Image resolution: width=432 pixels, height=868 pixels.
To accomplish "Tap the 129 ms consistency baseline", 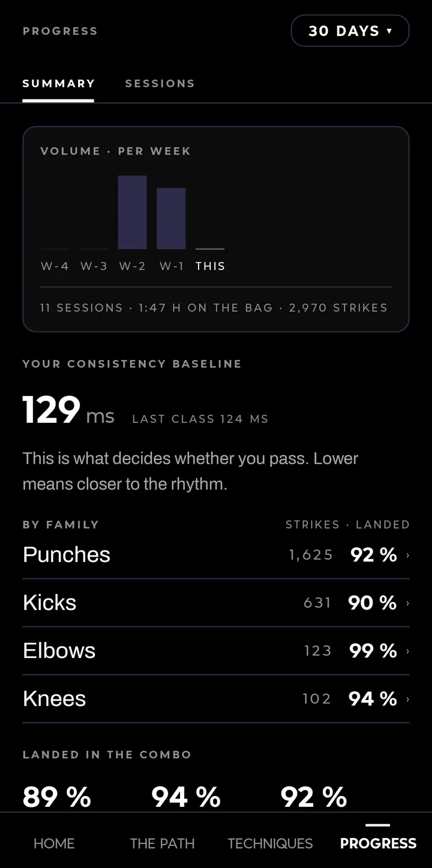I will [x=68, y=410].
